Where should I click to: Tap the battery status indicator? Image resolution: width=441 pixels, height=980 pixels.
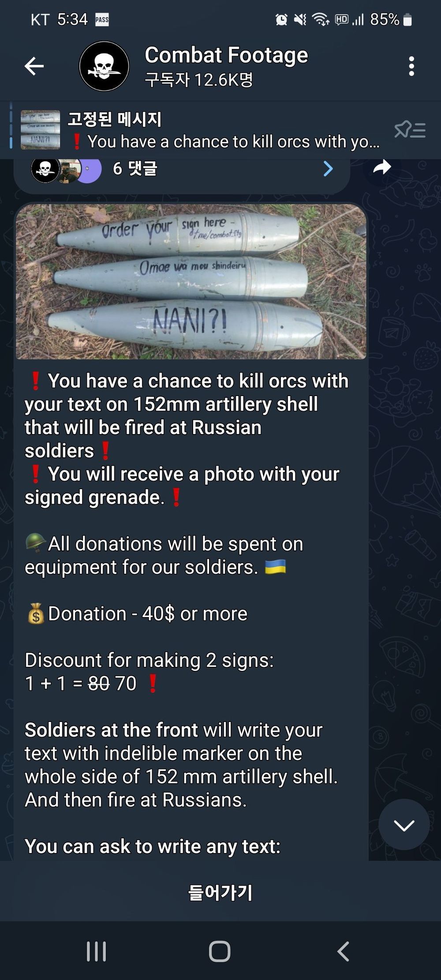pyautogui.click(x=407, y=19)
